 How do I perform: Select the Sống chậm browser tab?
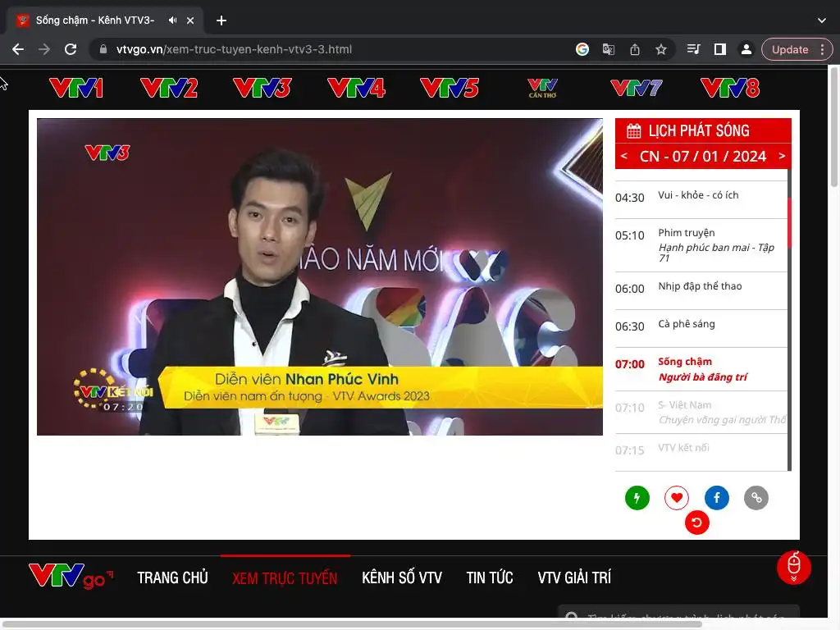point(106,21)
